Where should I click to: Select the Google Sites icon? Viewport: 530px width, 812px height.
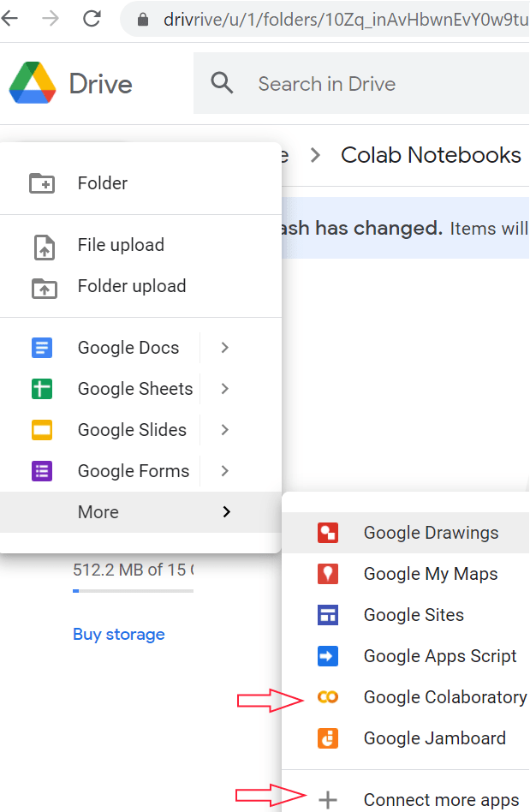328,615
